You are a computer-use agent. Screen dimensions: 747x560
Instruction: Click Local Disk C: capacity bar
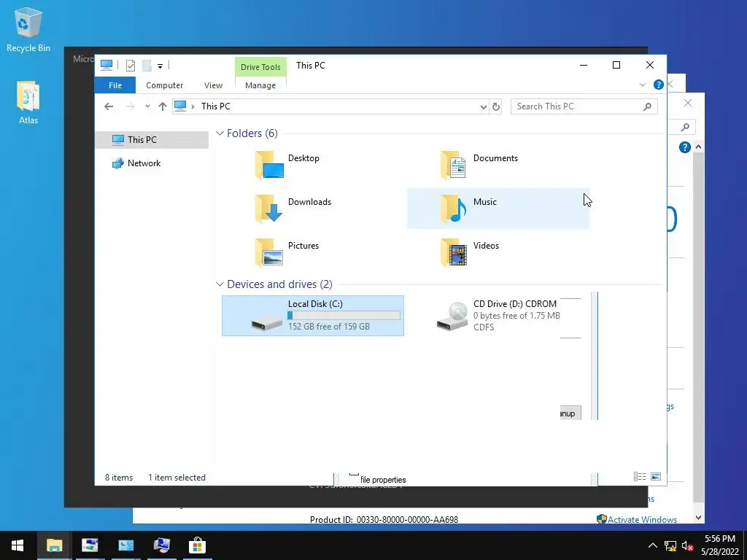point(344,315)
